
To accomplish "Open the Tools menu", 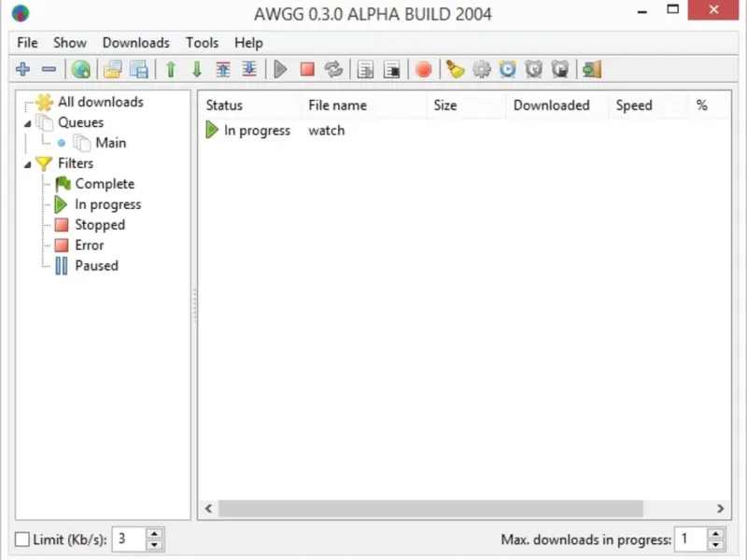I will 202,43.
